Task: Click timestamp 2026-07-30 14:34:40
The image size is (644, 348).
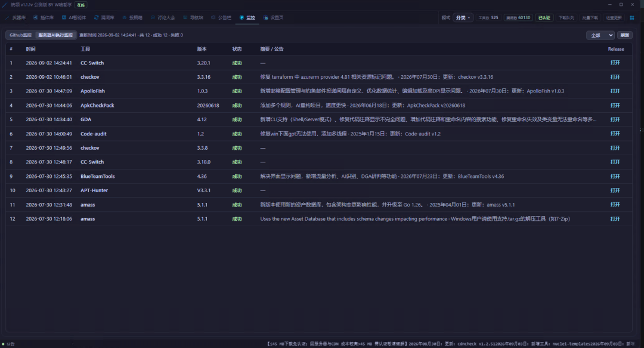Action: [x=49, y=119]
